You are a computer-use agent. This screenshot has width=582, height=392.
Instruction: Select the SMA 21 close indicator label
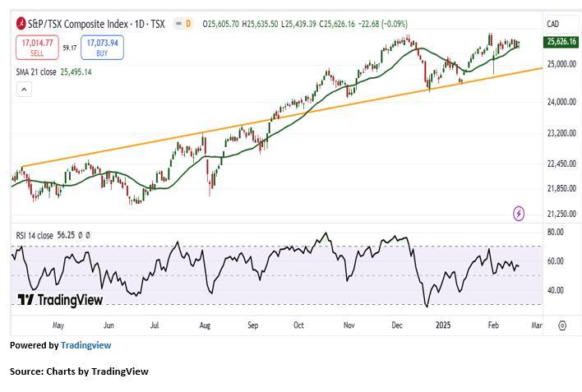tap(36, 72)
